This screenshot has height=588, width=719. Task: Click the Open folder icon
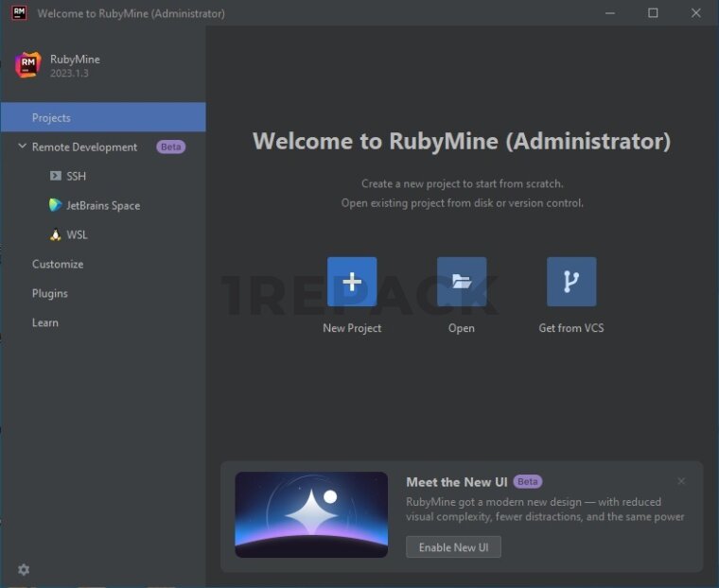click(462, 282)
